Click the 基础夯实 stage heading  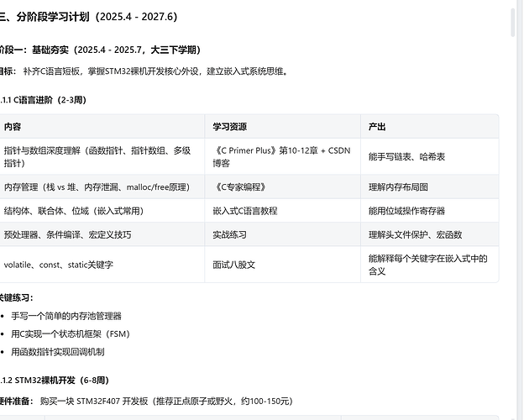(100, 50)
